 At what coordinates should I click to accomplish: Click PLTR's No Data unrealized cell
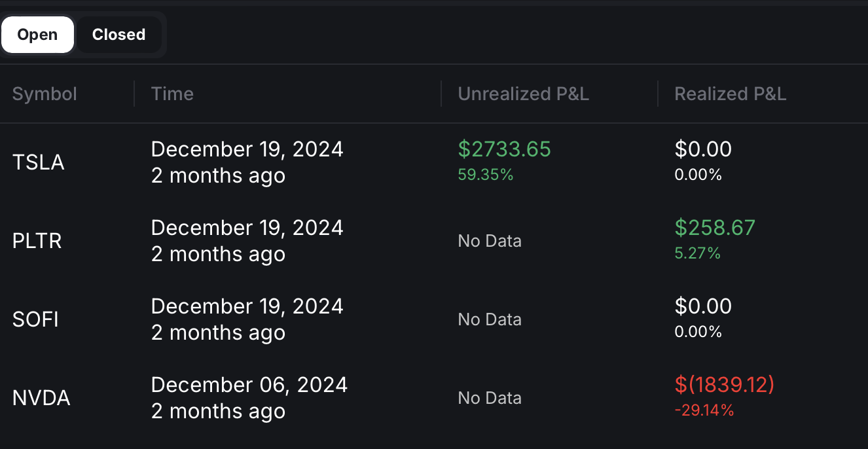point(490,241)
